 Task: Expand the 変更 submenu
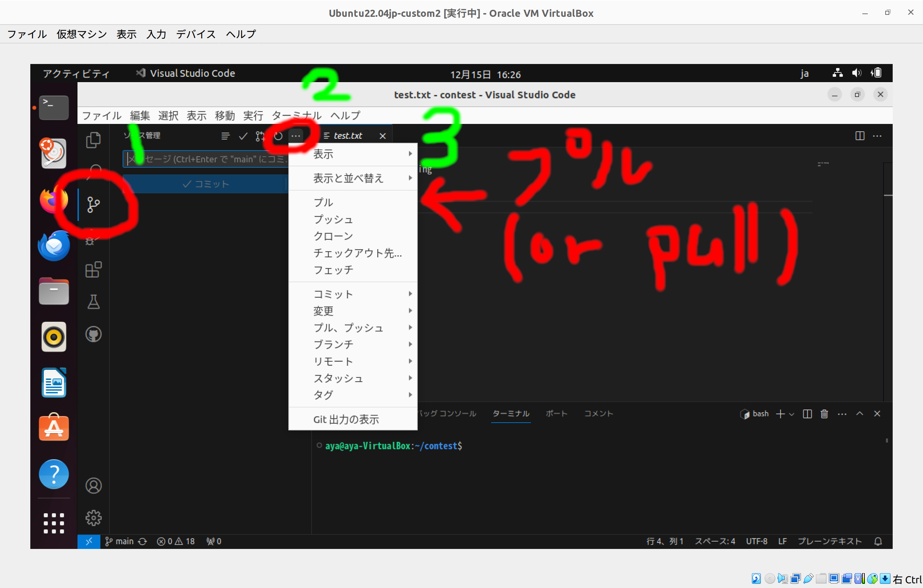(x=353, y=311)
